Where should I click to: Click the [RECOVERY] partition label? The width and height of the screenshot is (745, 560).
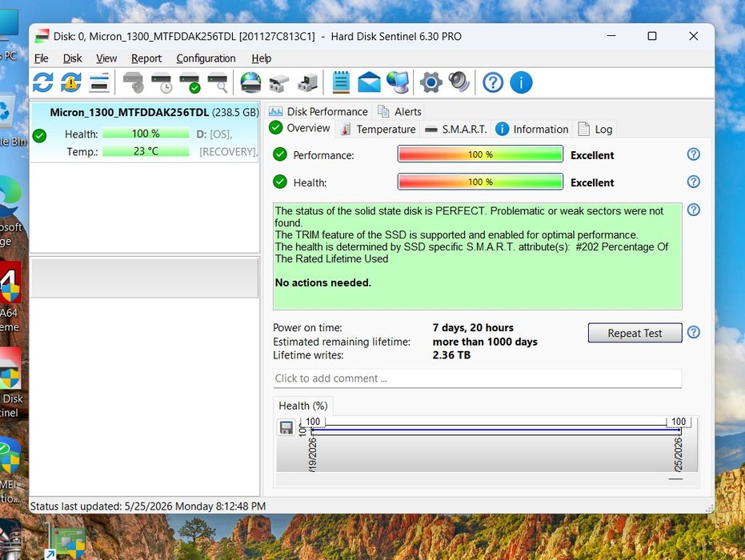[228, 151]
